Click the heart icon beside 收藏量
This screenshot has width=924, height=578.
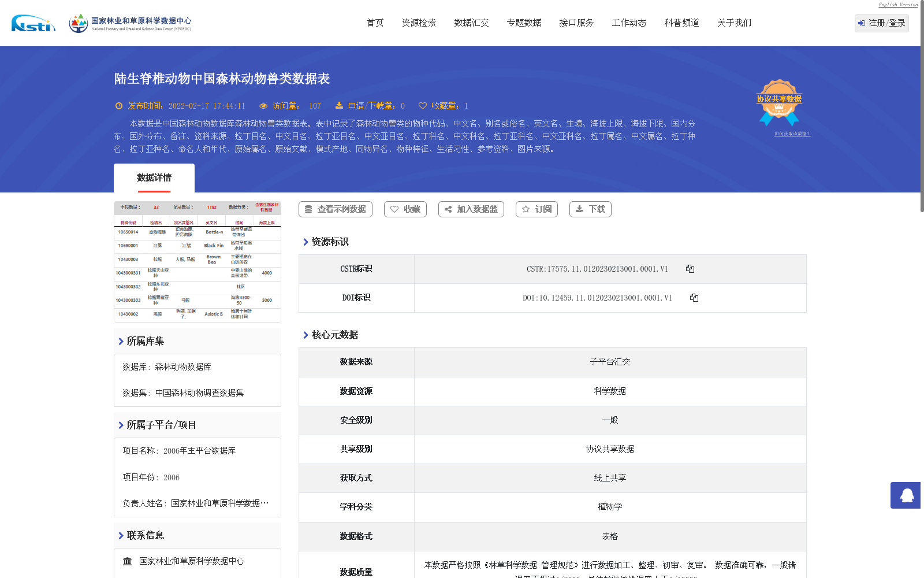pos(423,106)
